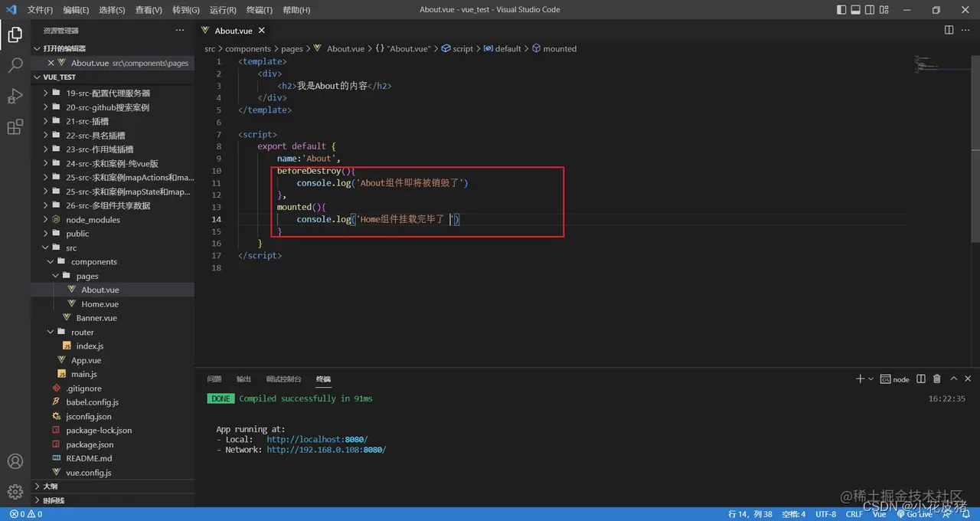This screenshot has width=980, height=521.
Task: Split the editor to the right
Action: click(x=949, y=30)
